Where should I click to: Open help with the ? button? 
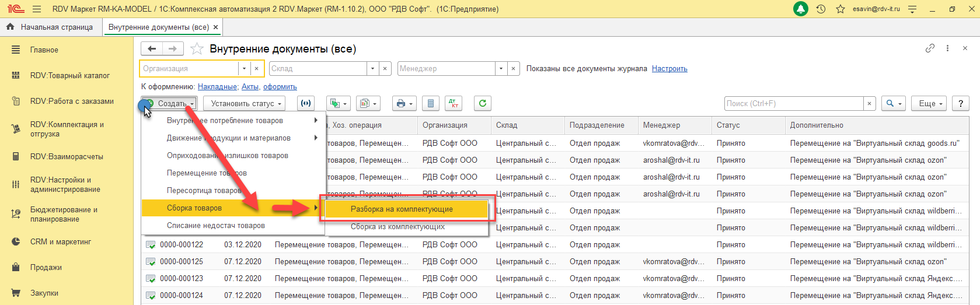pos(961,103)
